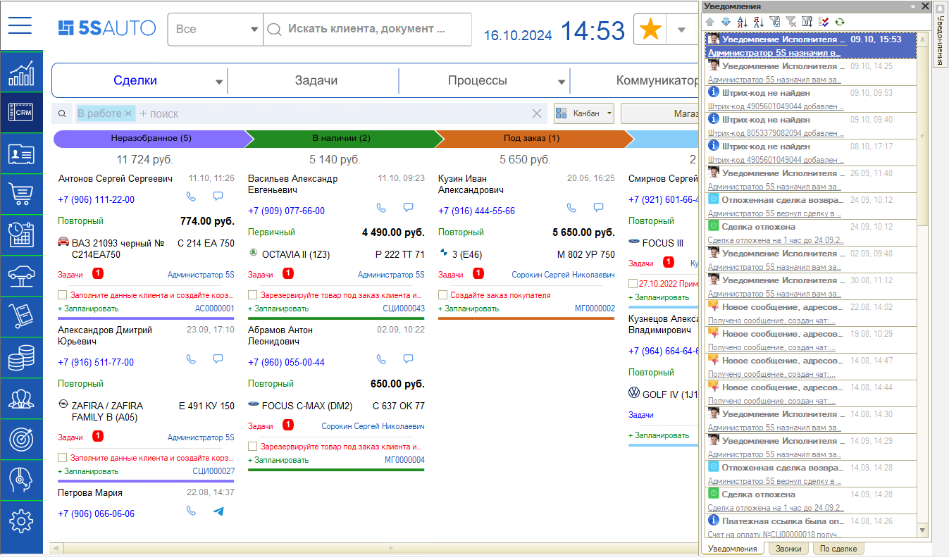Filter notifications by current value
The width and height of the screenshot is (949, 560).
click(775, 22)
